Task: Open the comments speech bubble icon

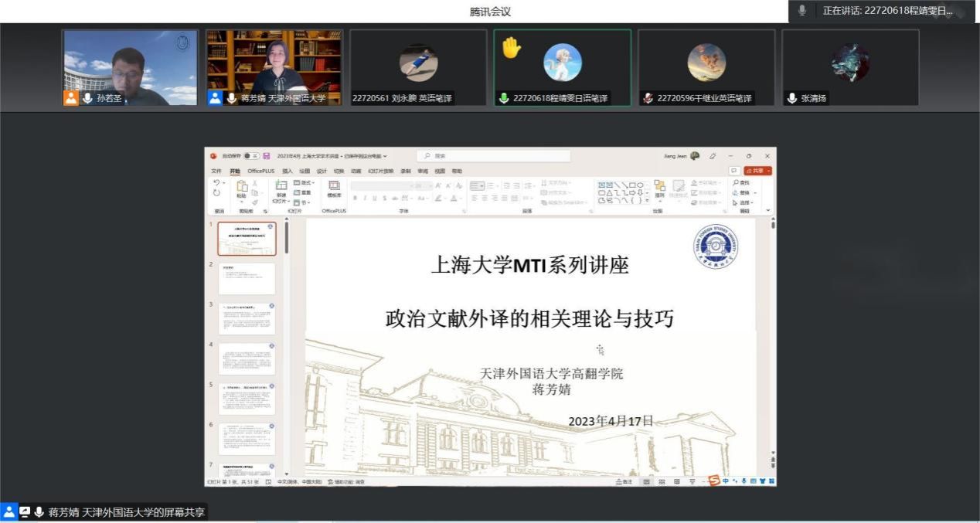Action: (x=733, y=171)
